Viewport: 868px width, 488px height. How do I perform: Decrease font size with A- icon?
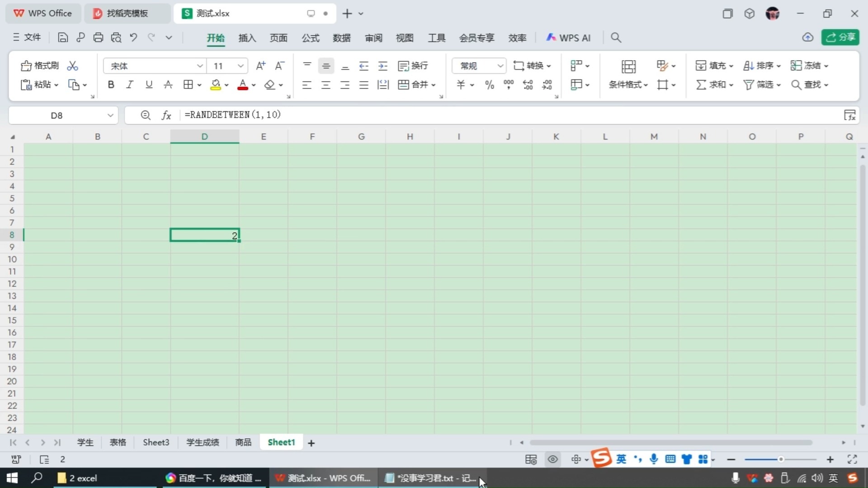(x=280, y=66)
